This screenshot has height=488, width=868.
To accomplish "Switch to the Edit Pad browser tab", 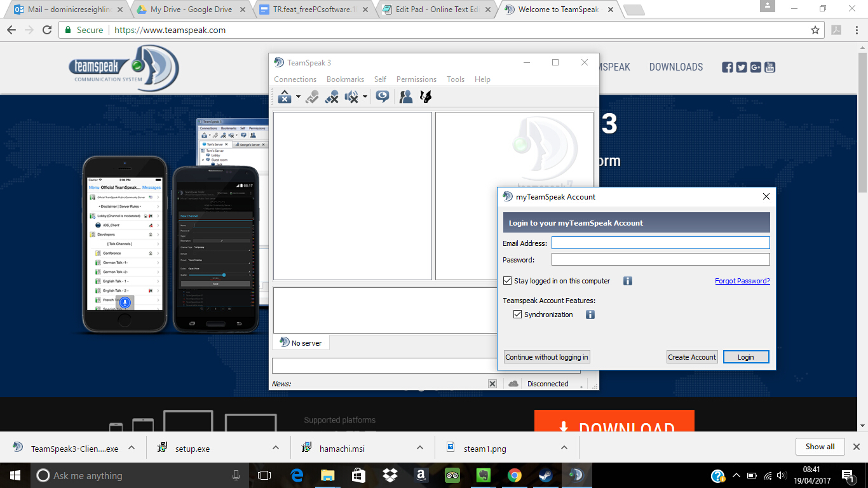I will pos(436,10).
